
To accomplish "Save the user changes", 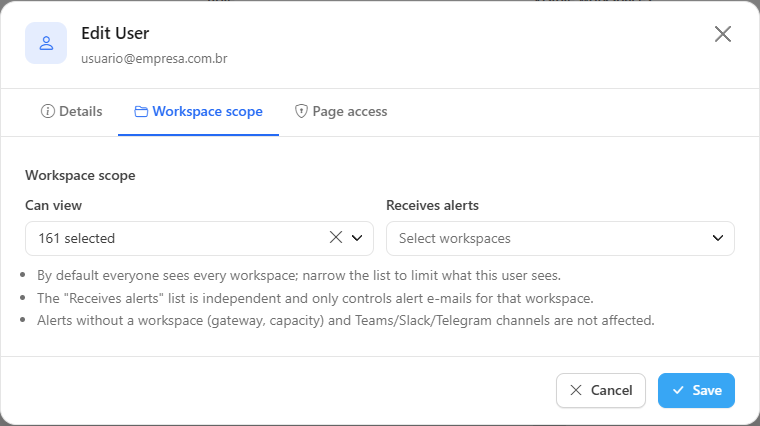I will tap(696, 390).
